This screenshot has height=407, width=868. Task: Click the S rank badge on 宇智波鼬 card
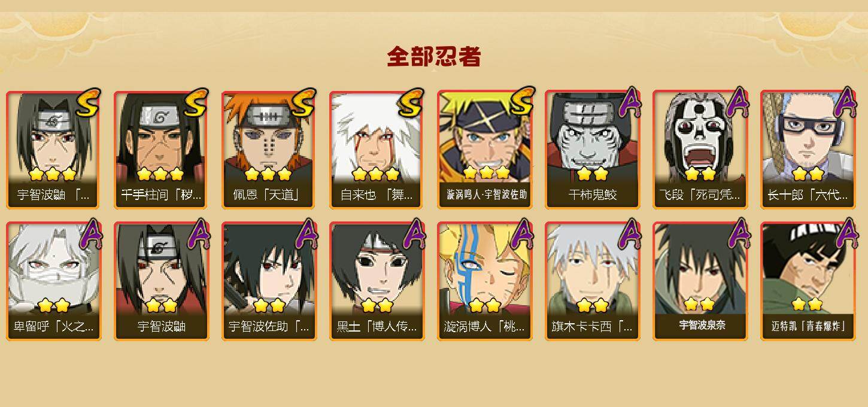point(89,103)
